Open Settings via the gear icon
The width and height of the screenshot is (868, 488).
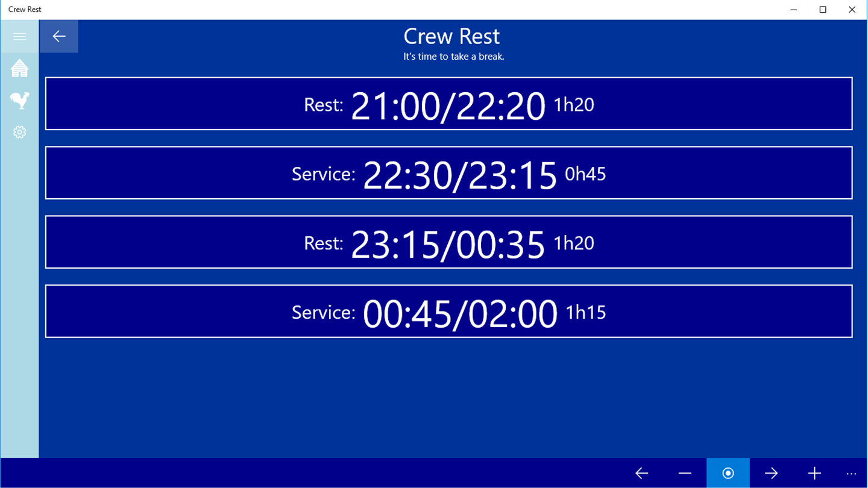pos(19,132)
